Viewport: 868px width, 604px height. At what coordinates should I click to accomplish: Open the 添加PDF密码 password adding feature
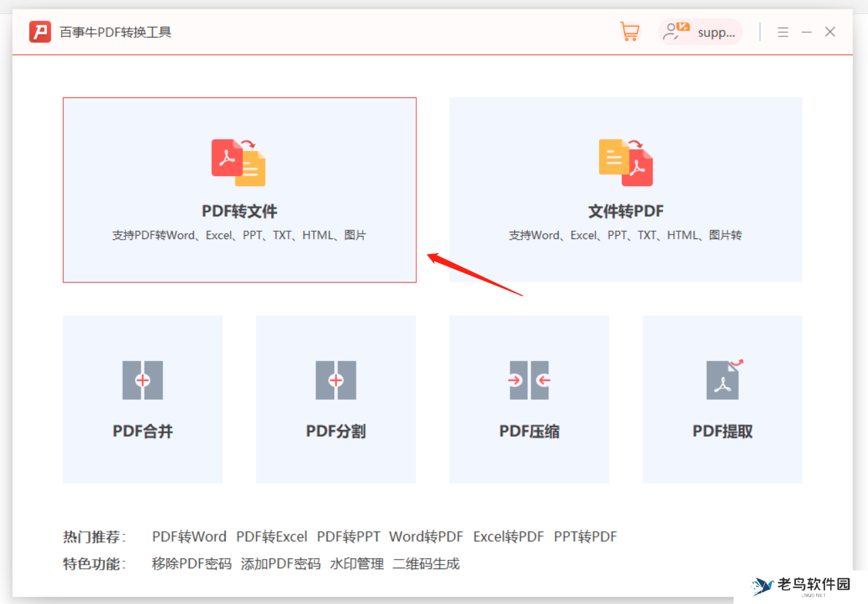[281, 564]
